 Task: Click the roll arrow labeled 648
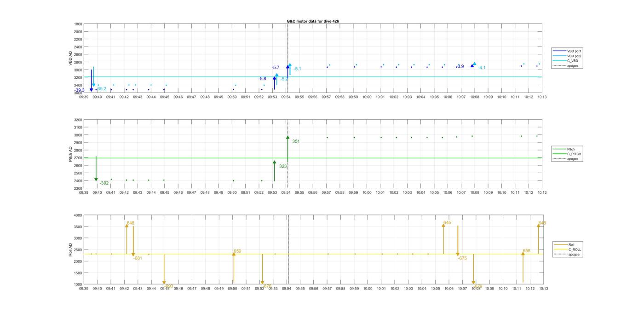pyautogui.click(x=127, y=239)
